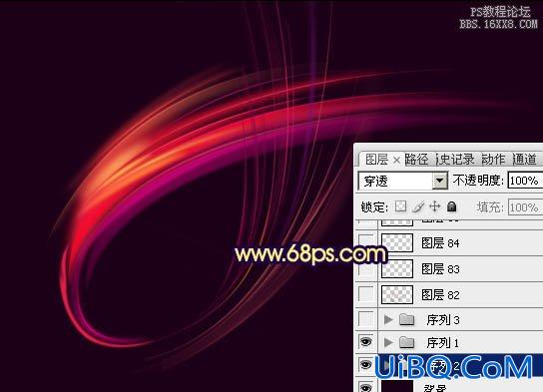Expand the 序列 1 group triangle
Screen dimensions: 543x392
coord(388,342)
